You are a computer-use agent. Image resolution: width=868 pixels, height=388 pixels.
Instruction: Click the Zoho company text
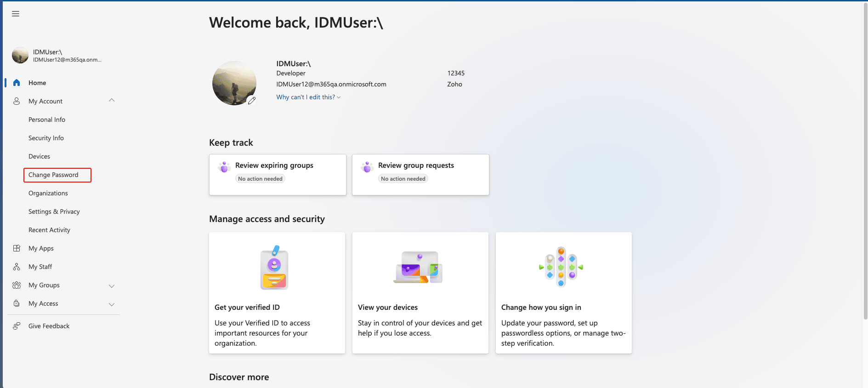click(x=454, y=84)
